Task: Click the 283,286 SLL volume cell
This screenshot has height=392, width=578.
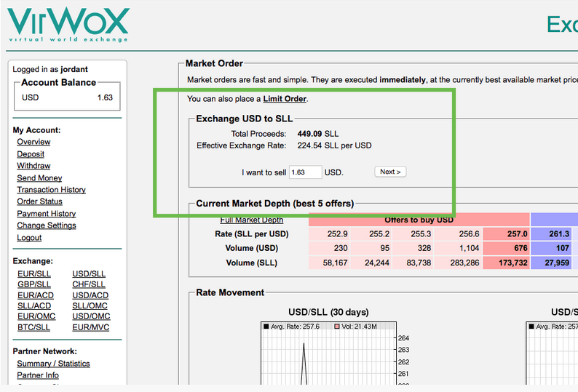Action: pos(458,263)
